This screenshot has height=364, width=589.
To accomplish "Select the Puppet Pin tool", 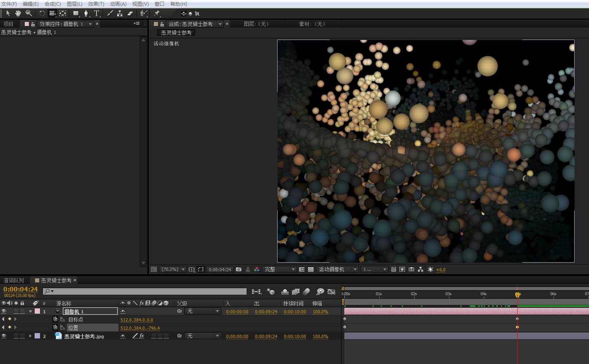I will coord(157,13).
